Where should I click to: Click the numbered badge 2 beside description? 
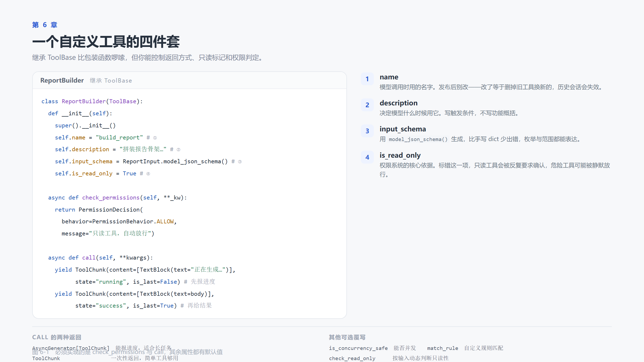(x=367, y=105)
